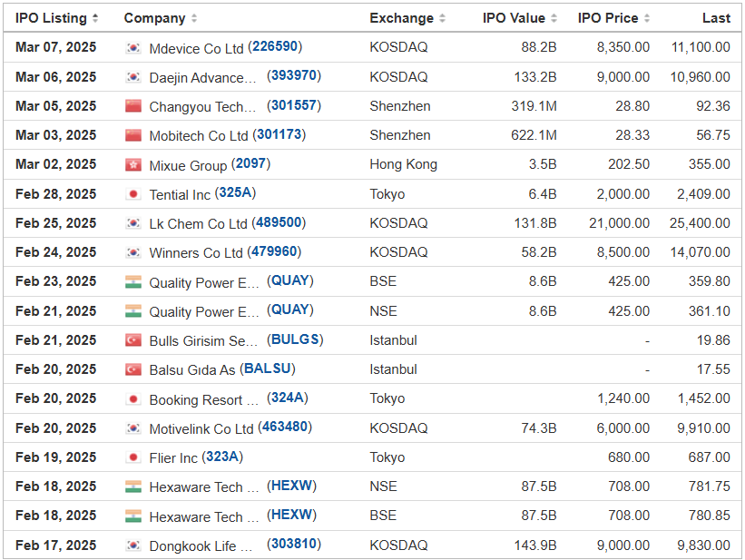Open Motivelink Co Ltd company link
The height and width of the screenshot is (560, 745).
[201, 429]
